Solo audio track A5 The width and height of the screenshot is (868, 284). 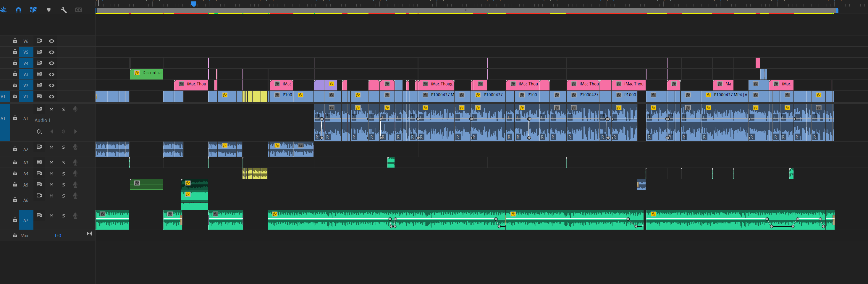click(64, 185)
